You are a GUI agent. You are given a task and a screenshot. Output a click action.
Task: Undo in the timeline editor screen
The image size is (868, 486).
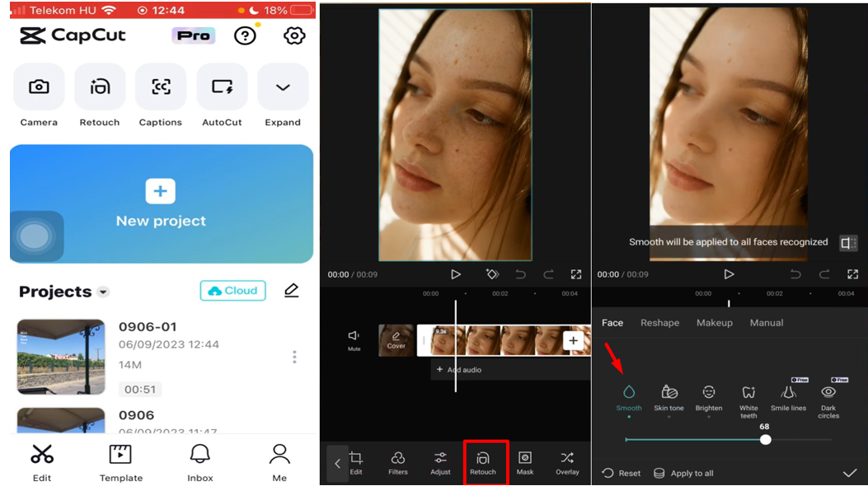[520, 274]
